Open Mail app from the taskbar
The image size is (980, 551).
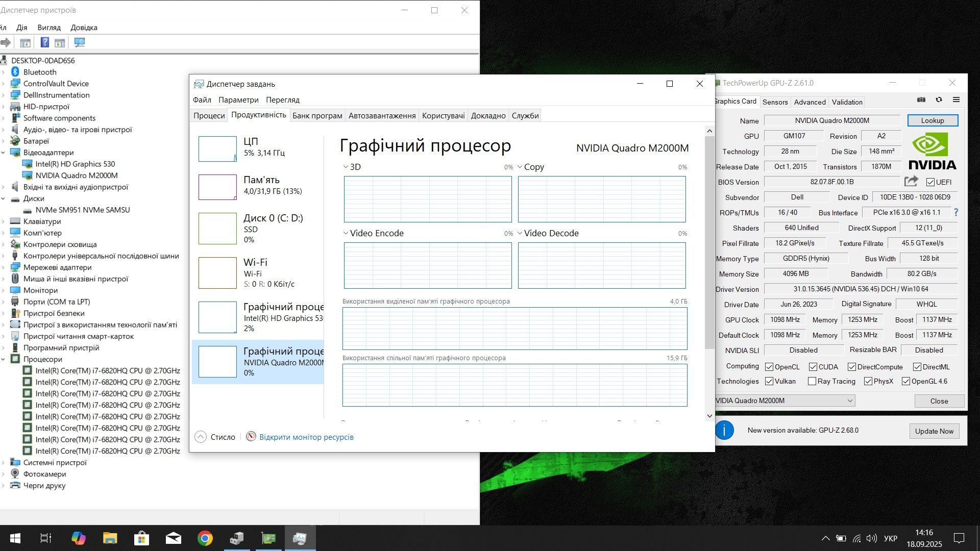tap(174, 538)
